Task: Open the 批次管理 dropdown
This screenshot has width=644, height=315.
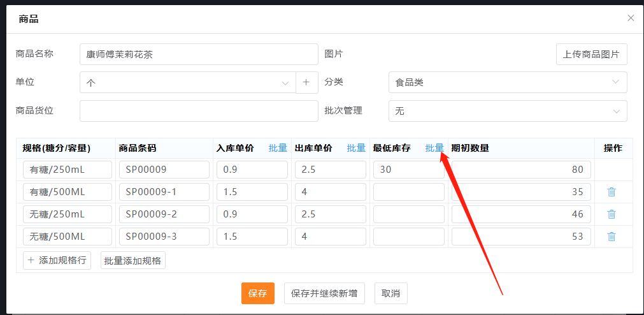Action: click(507, 111)
